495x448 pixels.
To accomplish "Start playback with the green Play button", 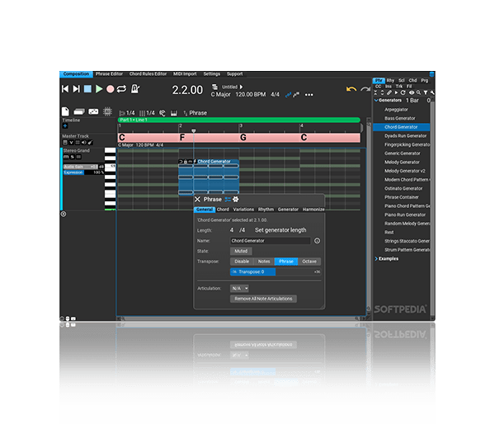I will click(x=99, y=89).
